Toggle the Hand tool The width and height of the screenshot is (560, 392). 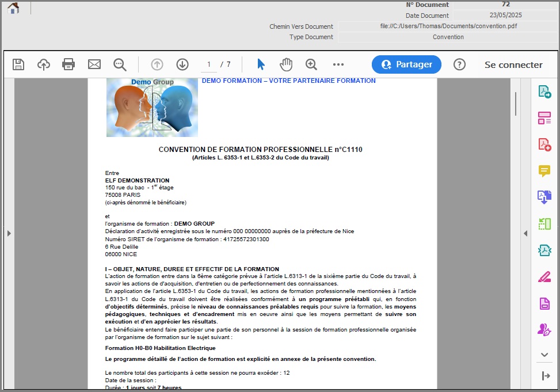pyautogui.click(x=286, y=64)
